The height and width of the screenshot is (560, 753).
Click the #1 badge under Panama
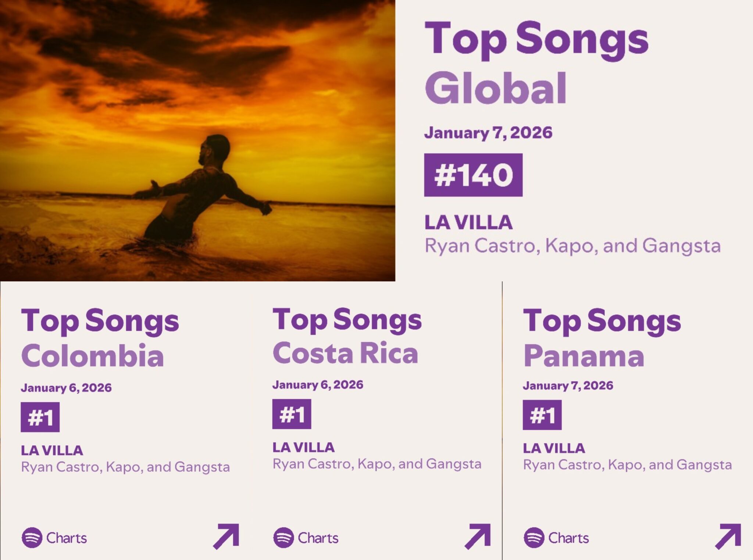tap(542, 415)
